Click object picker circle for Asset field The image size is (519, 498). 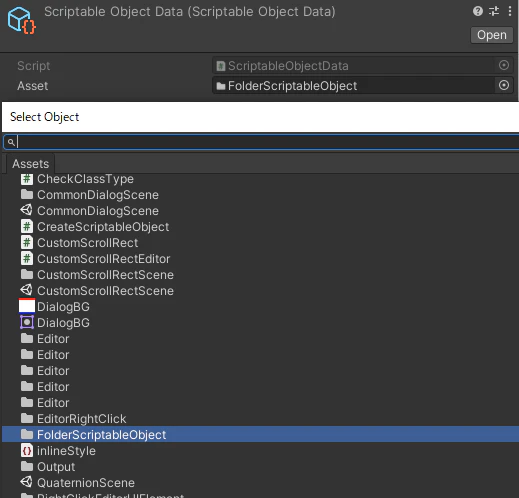[x=504, y=85]
